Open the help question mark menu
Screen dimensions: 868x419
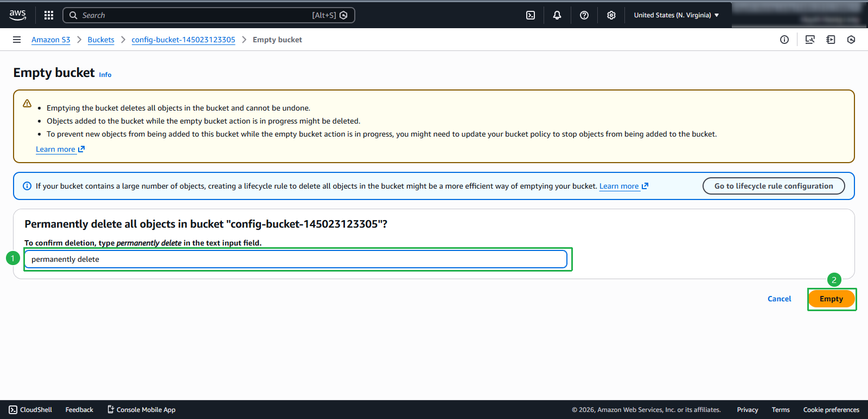pos(584,15)
